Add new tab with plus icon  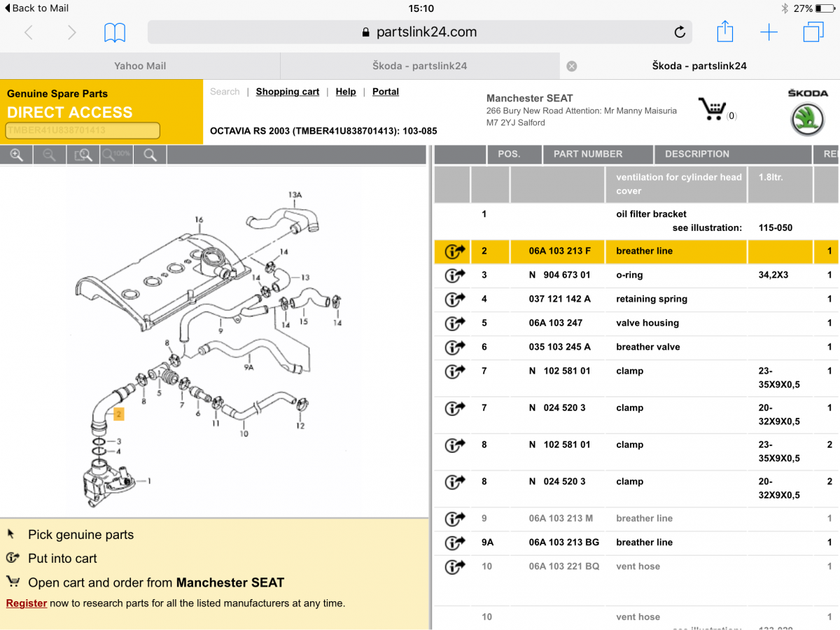[x=769, y=32]
